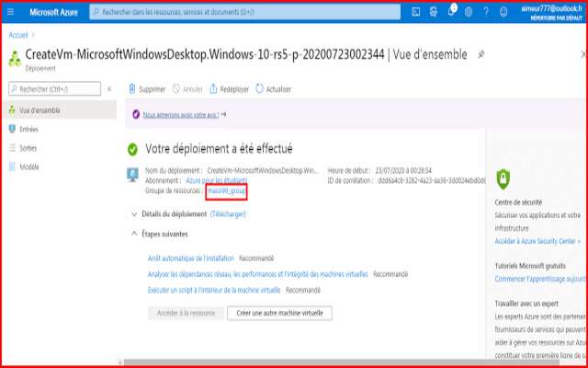The width and height of the screenshot is (588, 368).
Task: Open the feedback smiley icon
Action: click(503, 12)
